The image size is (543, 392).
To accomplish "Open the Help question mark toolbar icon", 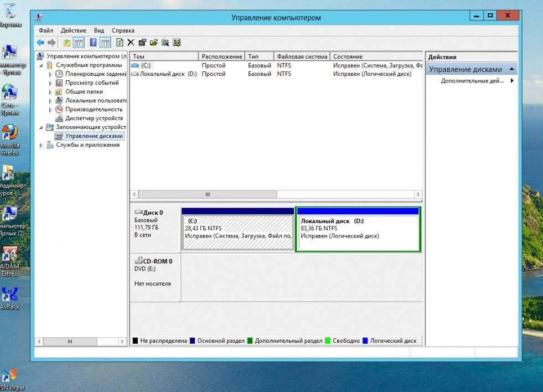I will (x=93, y=42).
